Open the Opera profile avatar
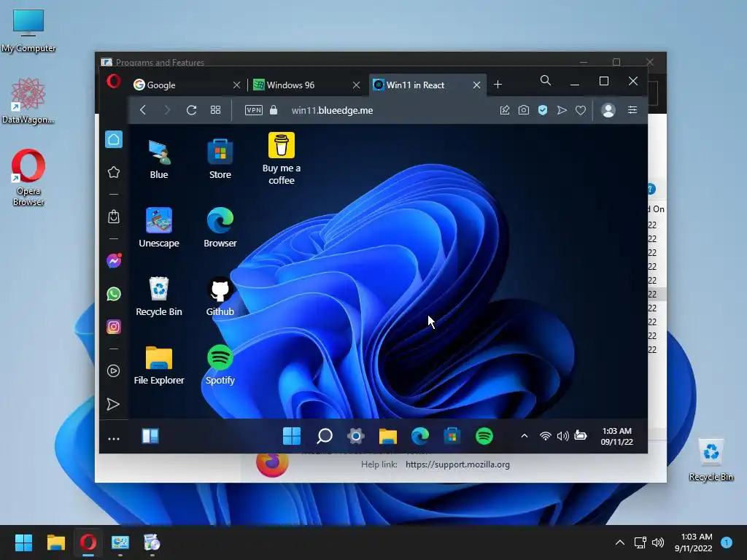 click(608, 110)
